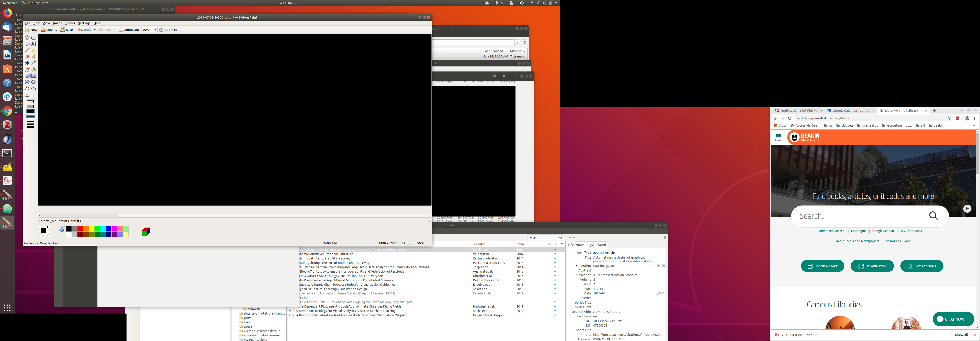Click the Save toolbar button
Screen dimensions: 980x341
[66, 30]
